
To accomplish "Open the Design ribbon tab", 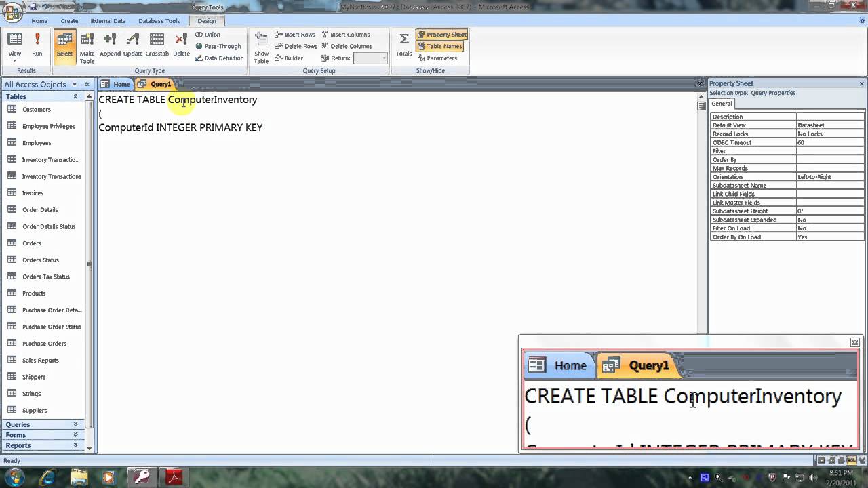I will [x=207, y=21].
